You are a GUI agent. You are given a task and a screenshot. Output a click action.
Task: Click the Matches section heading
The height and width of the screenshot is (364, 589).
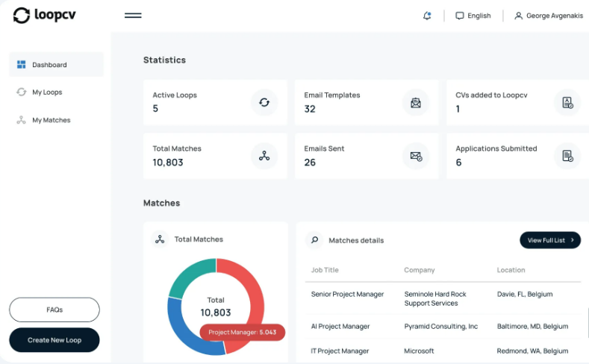[161, 203]
